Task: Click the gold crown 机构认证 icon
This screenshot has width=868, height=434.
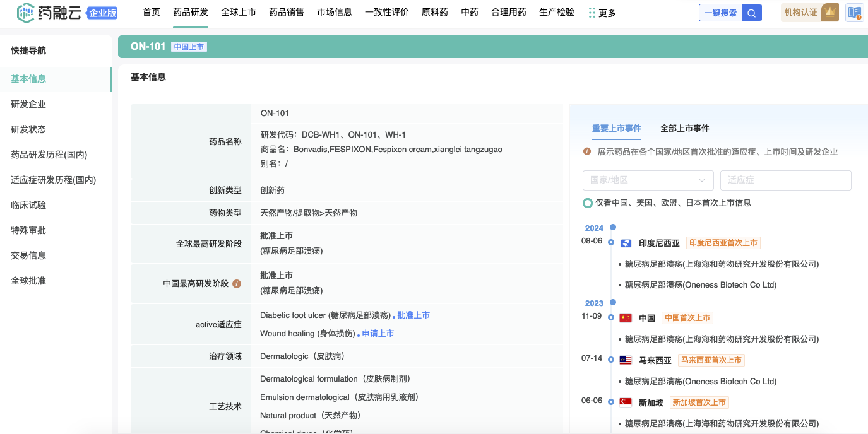Action: click(830, 12)
